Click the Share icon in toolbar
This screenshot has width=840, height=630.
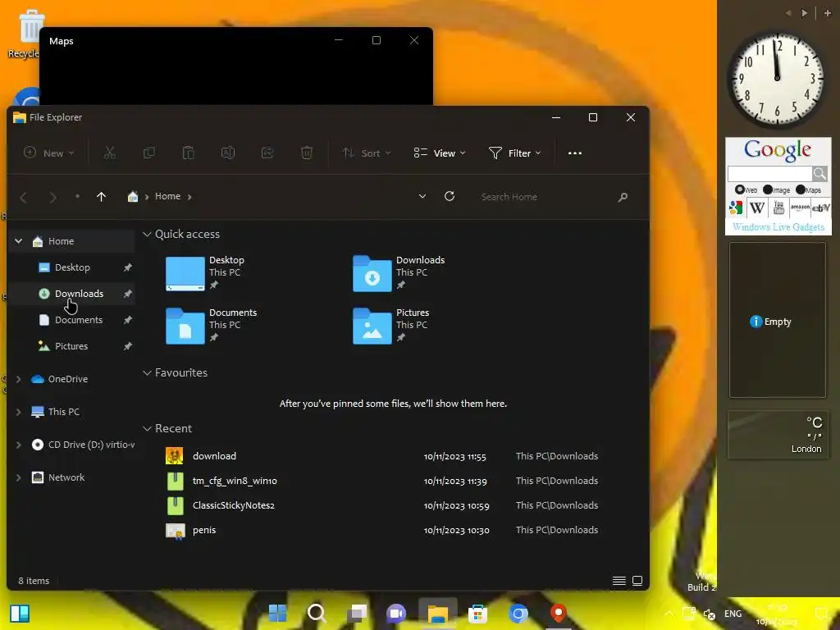[x=267, y=153]
